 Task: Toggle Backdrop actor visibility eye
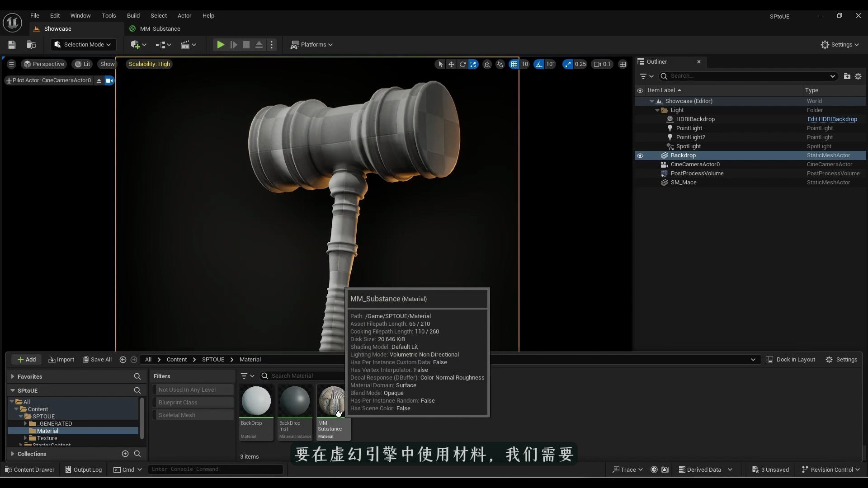(x=640, y=155)
